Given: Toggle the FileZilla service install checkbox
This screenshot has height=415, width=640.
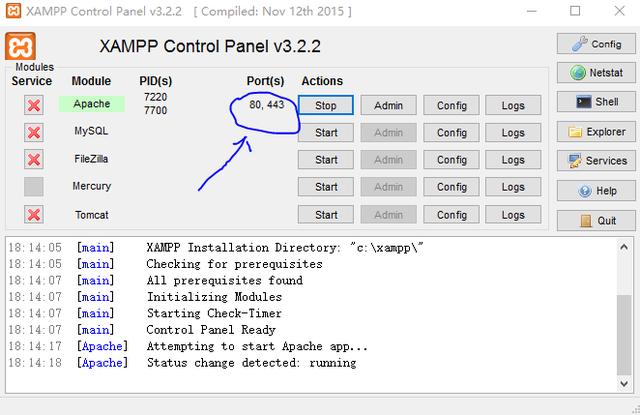Looking at the screenshot, I should (x=34, y=159).
